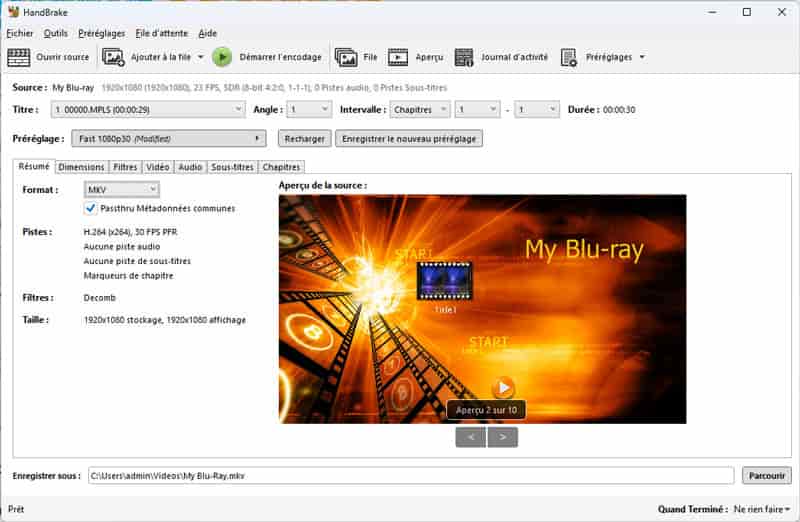Switch to the Vidéo tab
Viewport: 800px width, 522px height.
coord(158,167)
